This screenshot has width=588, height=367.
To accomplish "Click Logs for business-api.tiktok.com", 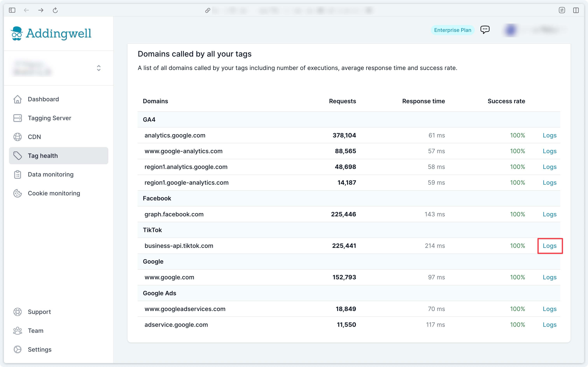I will point(549,246).
